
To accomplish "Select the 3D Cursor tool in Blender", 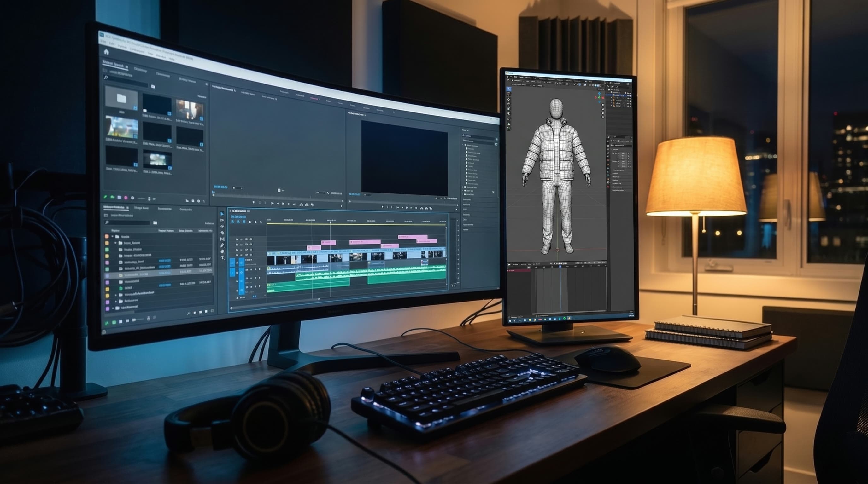I will click(509, 94).
